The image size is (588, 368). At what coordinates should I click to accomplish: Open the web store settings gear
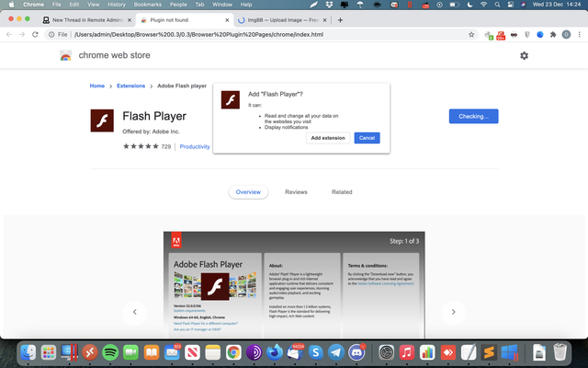pos(524,55)
